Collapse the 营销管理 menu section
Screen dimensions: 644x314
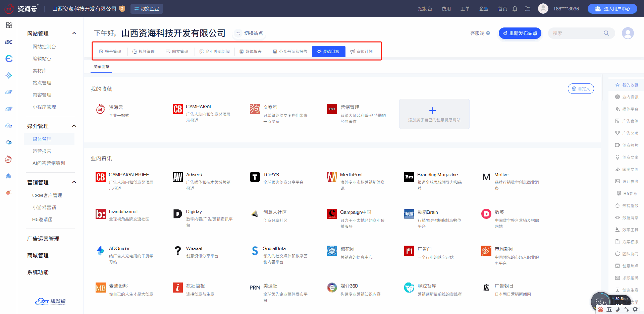(x=74, y=182)
